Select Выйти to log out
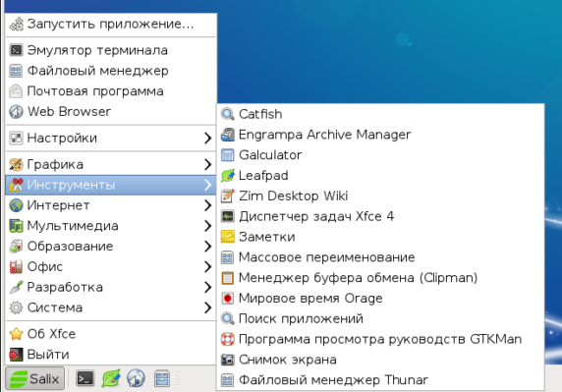Screen dimensions: 562x392 click(110, 355)
